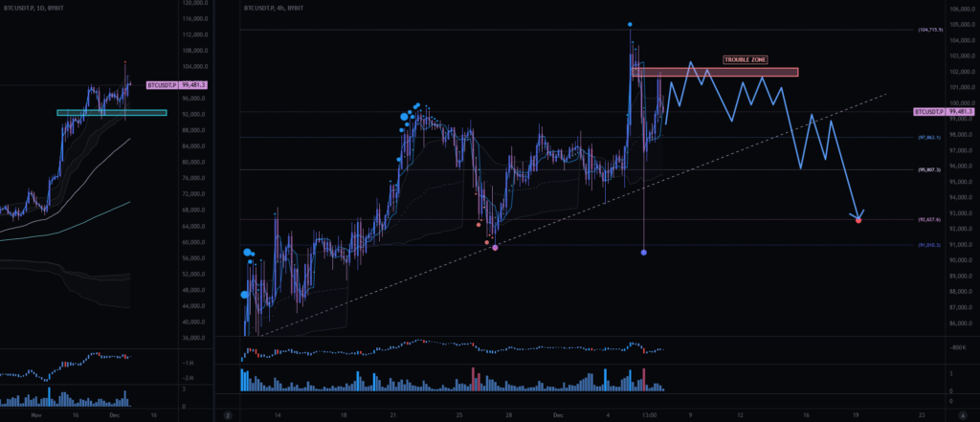Click the 13:00 label on the time axis

[x=647, y=416]
